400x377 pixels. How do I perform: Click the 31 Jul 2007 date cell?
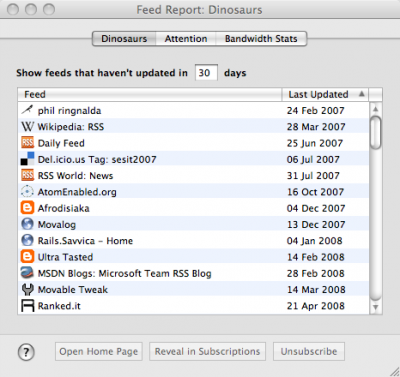pyautogui.click(x=313, y=176)
